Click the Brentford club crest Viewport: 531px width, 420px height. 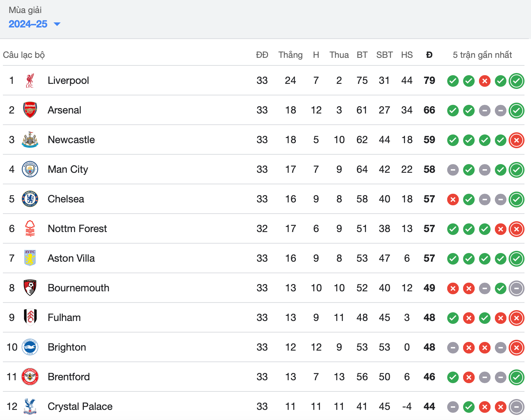tap(30, 377)
